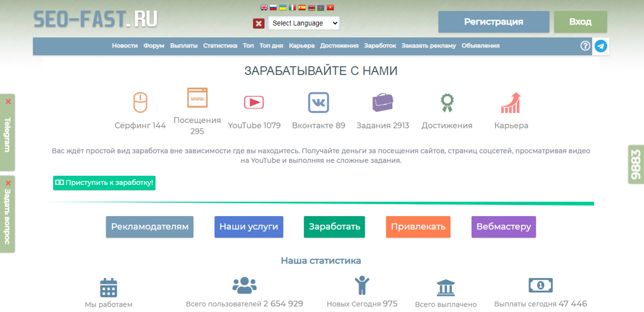The width and height of the screenshot is (644, 312).
Task: Open Достижения in navigation bar
Action: 339,46
